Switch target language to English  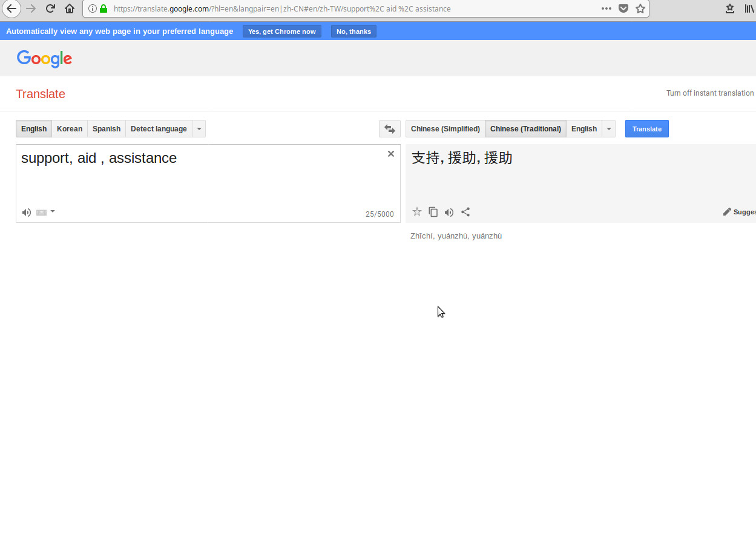click(x=583, y=129)
